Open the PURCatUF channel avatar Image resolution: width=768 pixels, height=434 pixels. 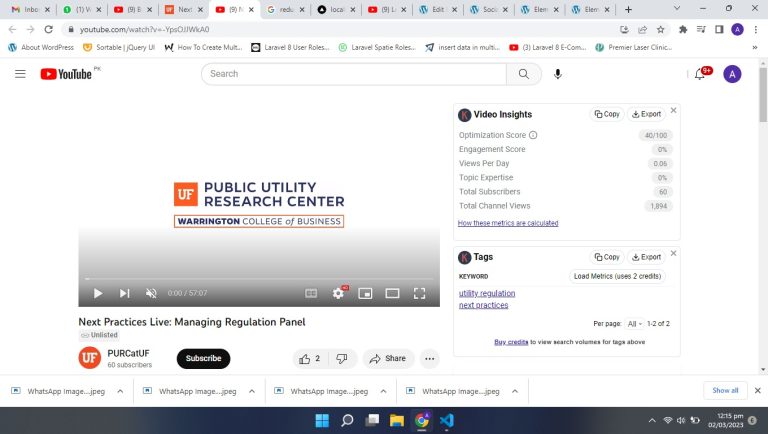(89, 358)
